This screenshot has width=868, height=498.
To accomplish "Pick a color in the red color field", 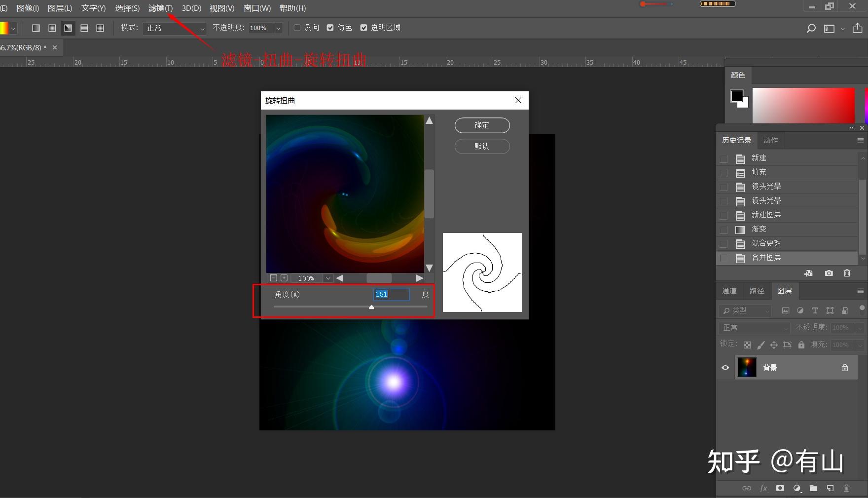I will 803,106.
